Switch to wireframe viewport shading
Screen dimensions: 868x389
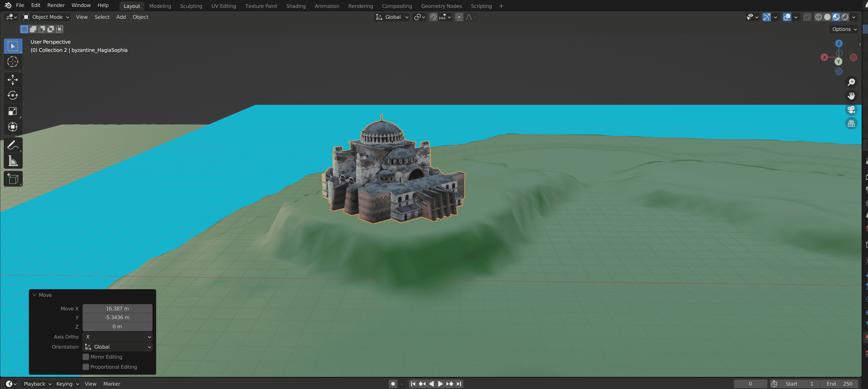(819, 17)
